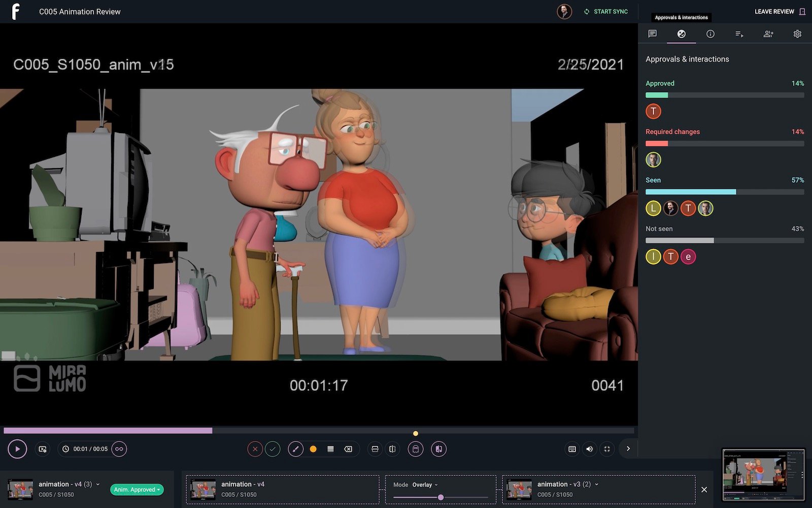Open the Mode Overlay dropdown
This screenshot has width=812, height=508.
click(425, 485)
